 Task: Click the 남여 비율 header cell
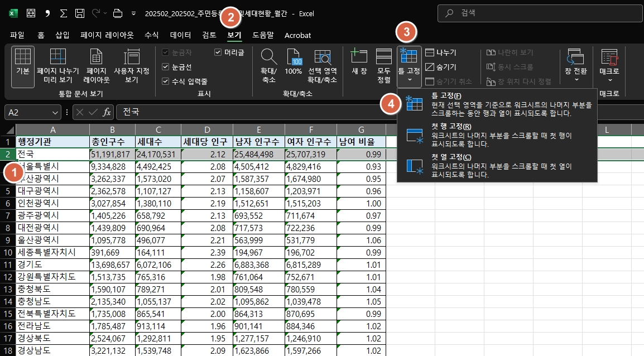[x=362, y=142]
